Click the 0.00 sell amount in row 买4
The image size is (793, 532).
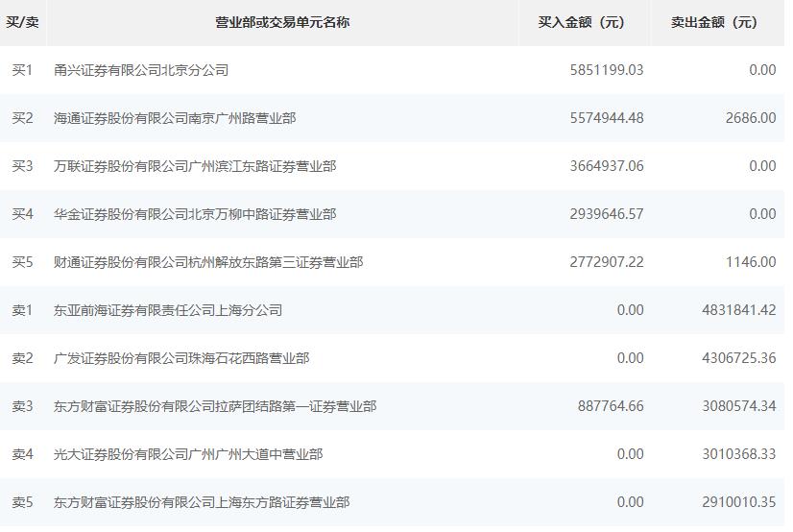tap(762, 214)
